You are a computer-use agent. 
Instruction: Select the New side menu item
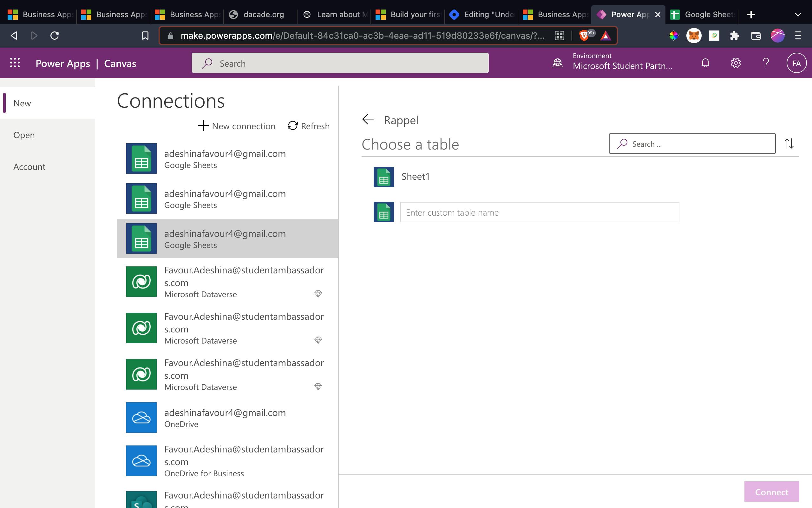[x=48, y=103]
